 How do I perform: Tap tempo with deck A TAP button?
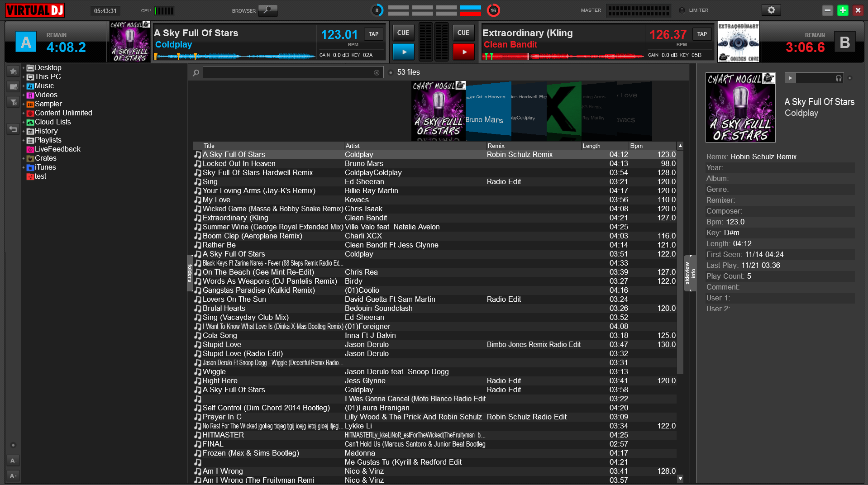click(x=373, y=34)
